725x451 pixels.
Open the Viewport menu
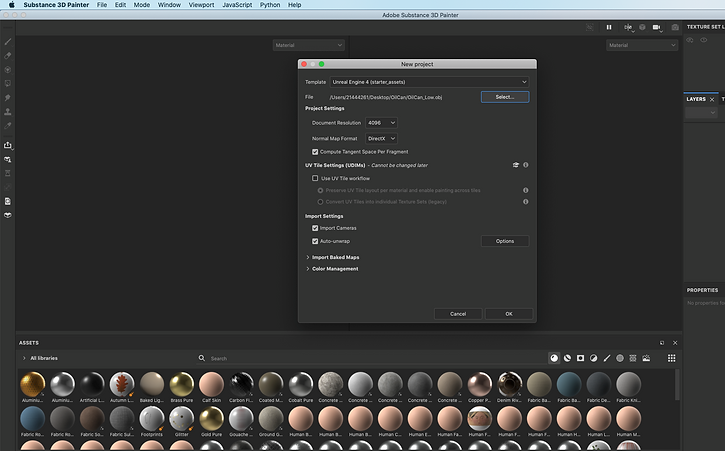tap(201, 5)
